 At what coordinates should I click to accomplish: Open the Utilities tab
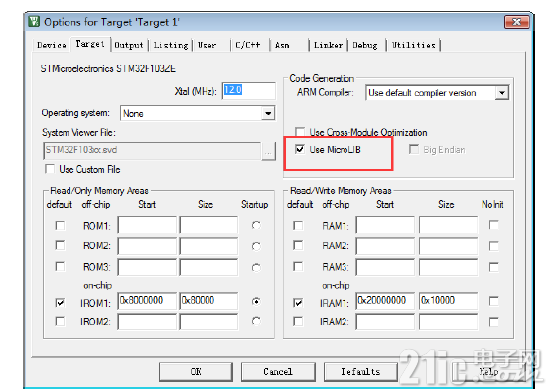click(414, 45)
